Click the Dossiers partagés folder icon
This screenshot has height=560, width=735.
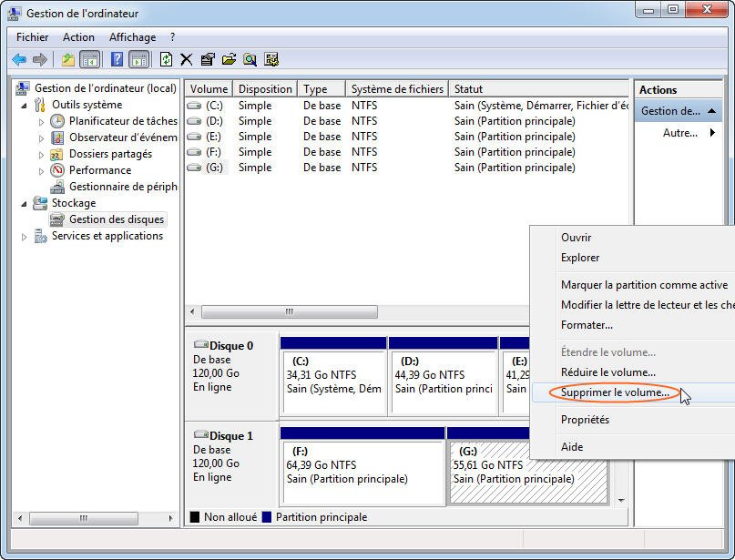[x=56, y=154]
